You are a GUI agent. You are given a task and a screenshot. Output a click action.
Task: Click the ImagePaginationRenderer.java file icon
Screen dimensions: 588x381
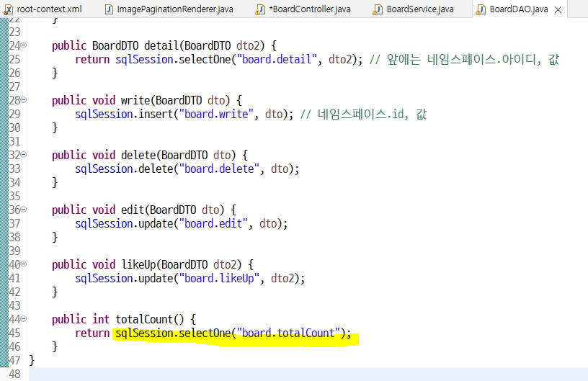tap(109, 9)
